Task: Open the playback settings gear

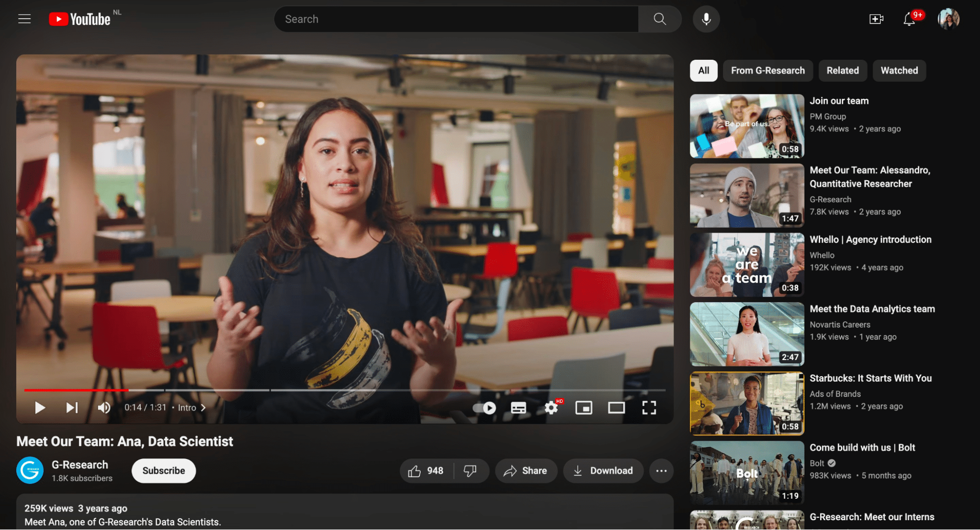Action: pyautogui.click(x=551, y=407)
